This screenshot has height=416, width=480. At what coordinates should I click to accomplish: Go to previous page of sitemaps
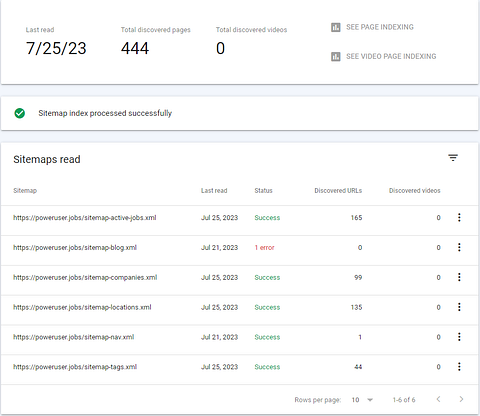pyautogui.click(x=439, y=399)
